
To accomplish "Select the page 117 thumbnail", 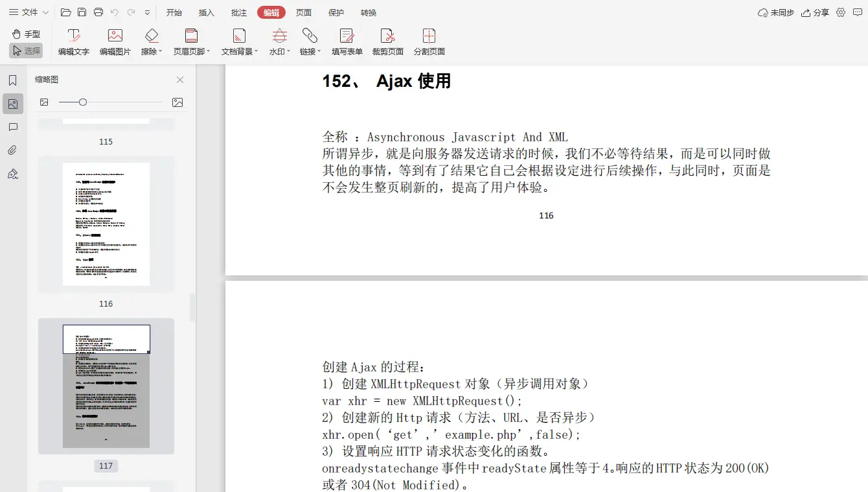I will click(106, 386).
